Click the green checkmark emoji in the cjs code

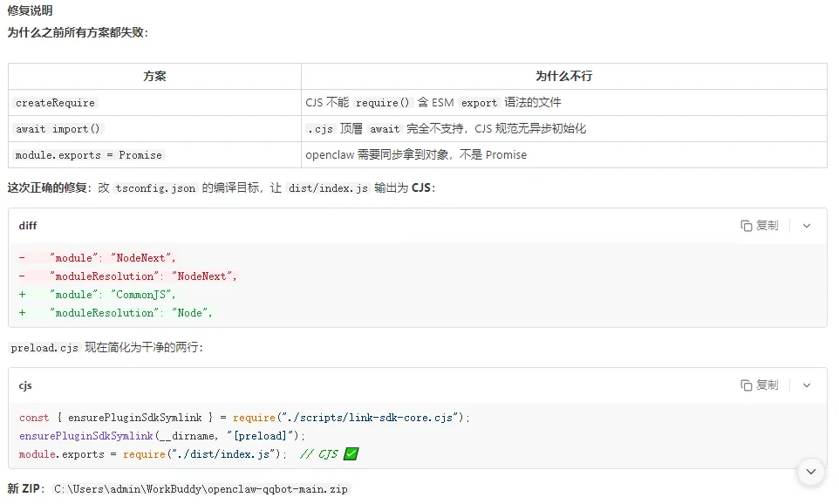351,454
